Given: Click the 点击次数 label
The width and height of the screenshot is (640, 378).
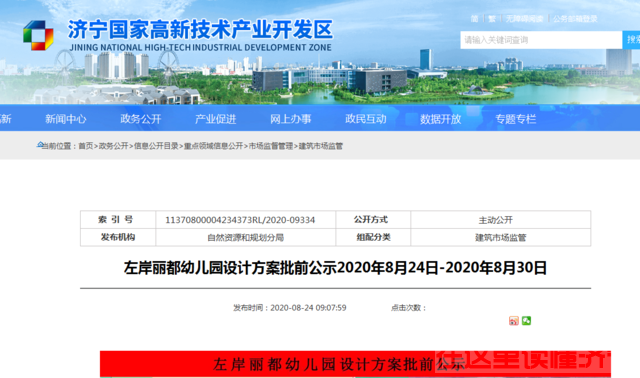Looking at the screenshot, I should point(408,308).
